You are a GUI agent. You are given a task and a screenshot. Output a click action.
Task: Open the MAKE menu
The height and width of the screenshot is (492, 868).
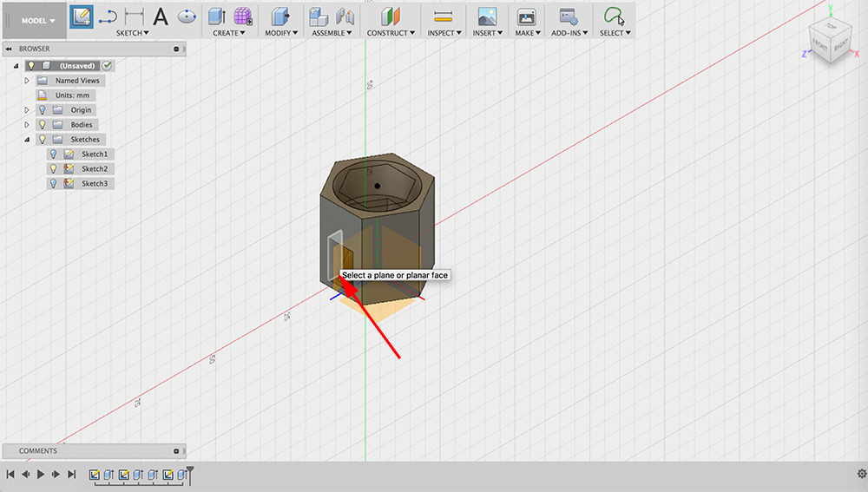click(528, 33)
